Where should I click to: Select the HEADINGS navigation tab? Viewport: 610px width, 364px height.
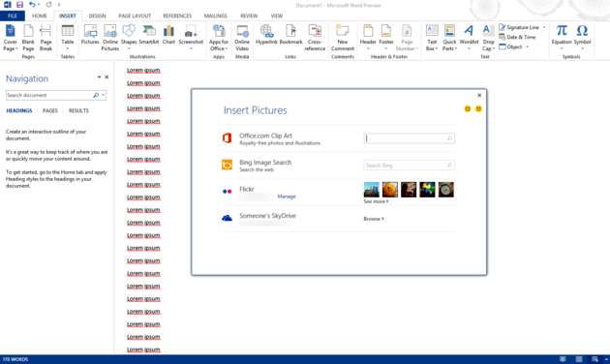coord(19,110)
